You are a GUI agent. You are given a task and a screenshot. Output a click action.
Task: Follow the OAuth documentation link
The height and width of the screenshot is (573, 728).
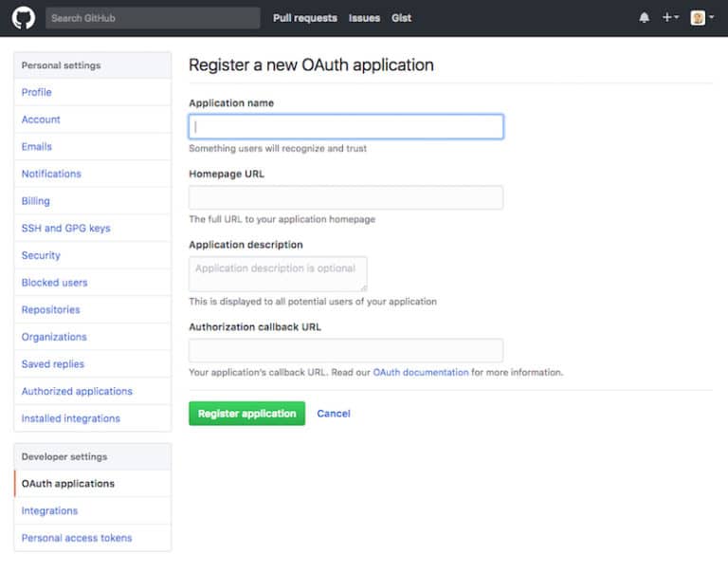coord(421,372)
